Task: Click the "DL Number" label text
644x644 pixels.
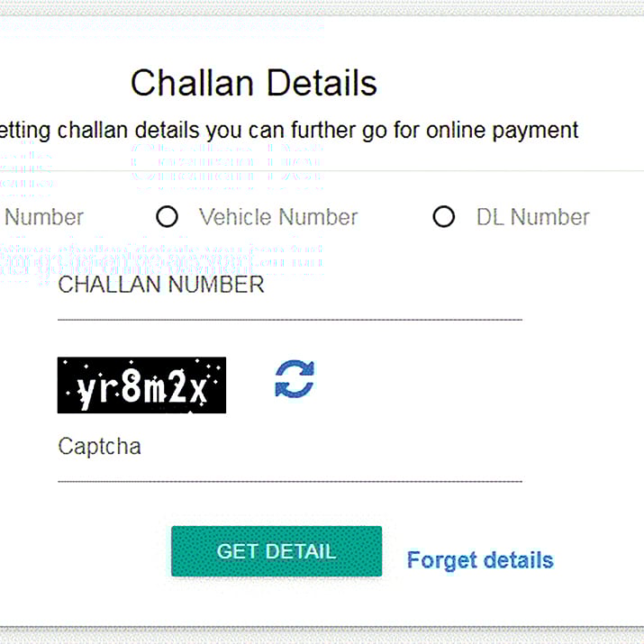Action: 532,217
